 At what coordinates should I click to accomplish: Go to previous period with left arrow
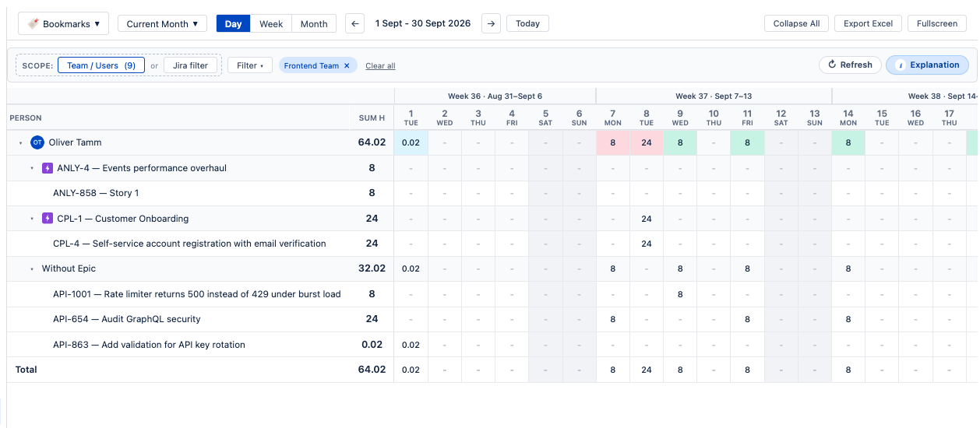coord(354,23)
